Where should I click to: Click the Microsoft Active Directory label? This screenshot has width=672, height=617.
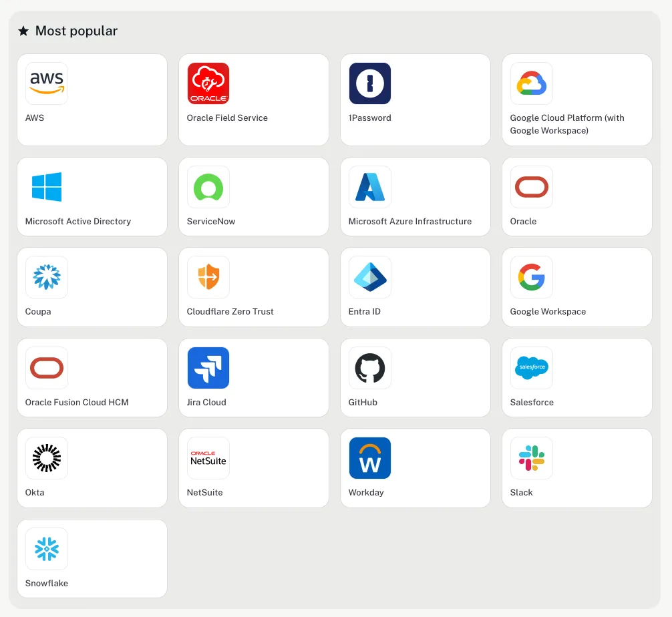(78, 222)
